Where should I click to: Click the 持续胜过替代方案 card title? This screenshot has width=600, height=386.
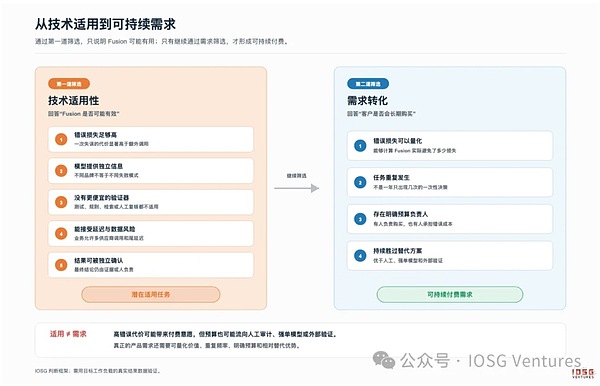(398, 251)
